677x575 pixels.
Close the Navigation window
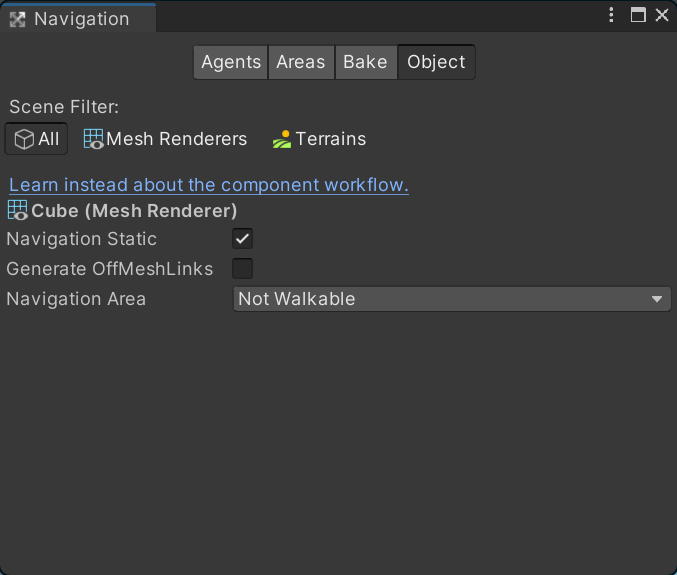pyautogui.click(x=661, y=15)
